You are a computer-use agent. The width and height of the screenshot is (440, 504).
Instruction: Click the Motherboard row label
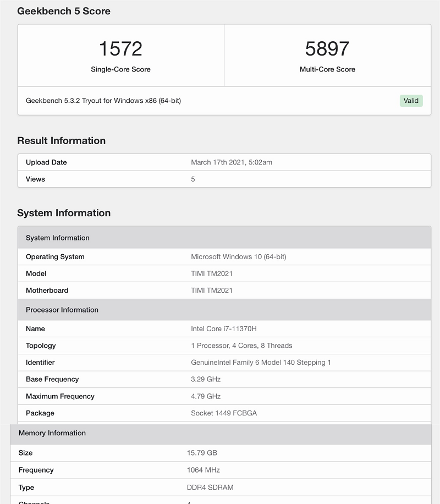coord(47,291)
